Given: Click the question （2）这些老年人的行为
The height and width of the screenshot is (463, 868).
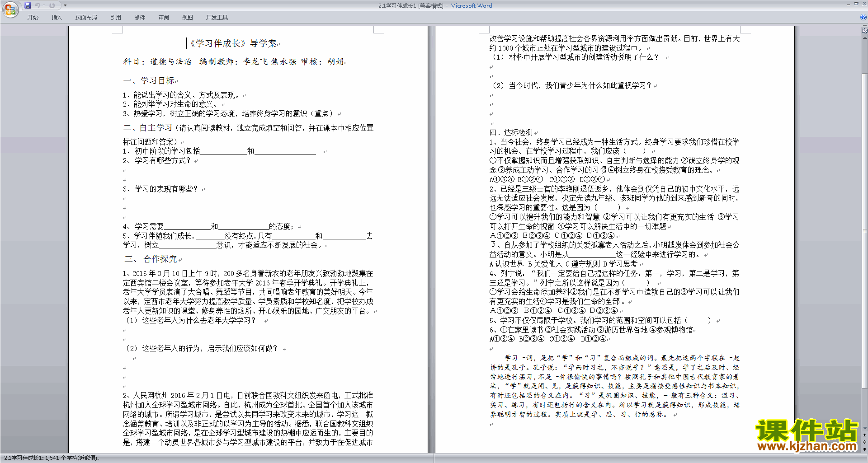Looking at the screenshot, I should (x=201, y=348).
